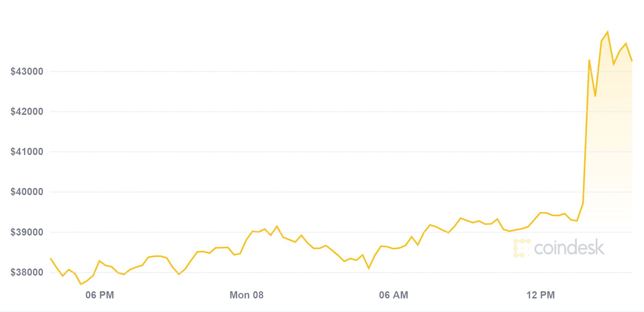This screenshot has width=644, height=312.
Task: Click the coindesk watermark text
Action: pyautogui.click(x=569, y=248)
